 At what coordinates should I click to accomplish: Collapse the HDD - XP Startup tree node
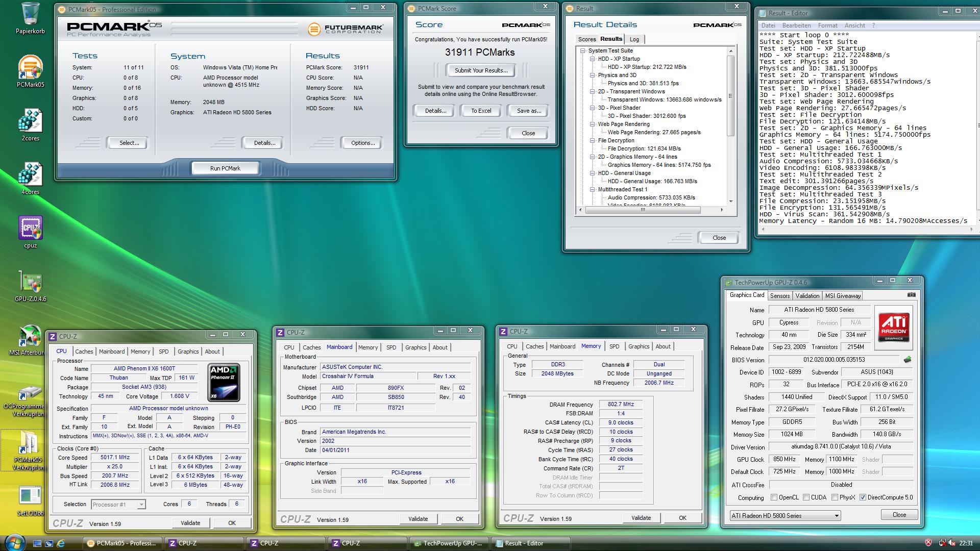[593, 59]
